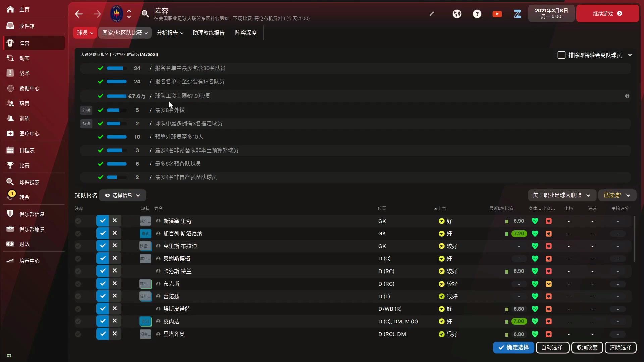Open the 培养中心 development icon
The width and height of the screenshot is (644, 362).
(x=10, y=261)
